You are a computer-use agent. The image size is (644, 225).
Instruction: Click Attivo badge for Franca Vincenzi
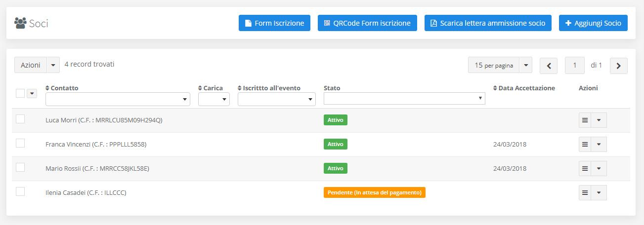tap(336, 144)
